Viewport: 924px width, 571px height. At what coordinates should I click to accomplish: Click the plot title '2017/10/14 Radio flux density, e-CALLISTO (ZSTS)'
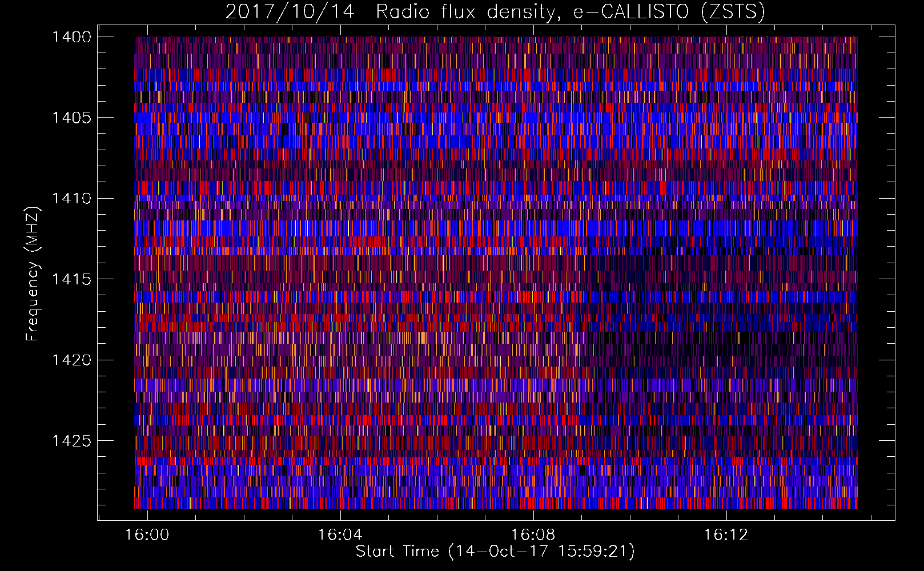tap(495, 12)
